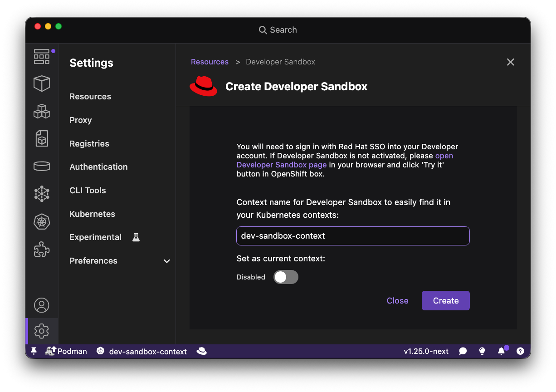Open the Volumes cylinder icon
556x392 pixels.
coord(42,166)
